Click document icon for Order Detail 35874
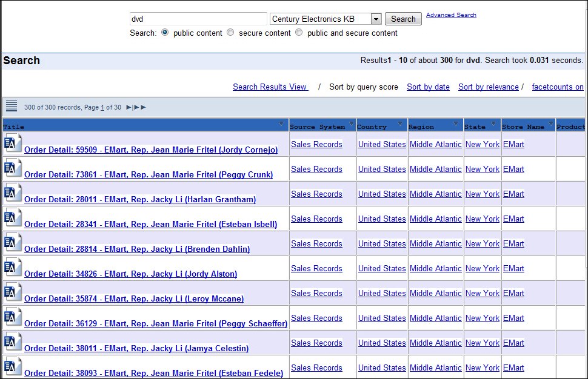Image resolution: width=588 pixels, height=379 pixels. pos(12,292)
